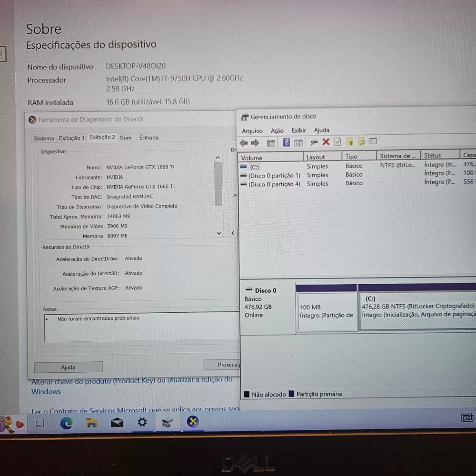Image resolution: width=476 pixels, height=476 pixels.
Task: Open the Exibir menu
Action: pyautogui.click(x=299, y=130)
